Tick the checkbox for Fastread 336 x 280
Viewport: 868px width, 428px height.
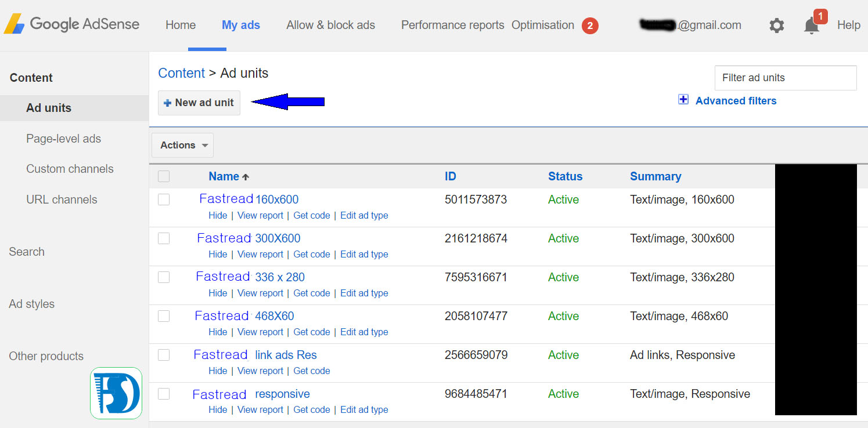click(x=164, y=277)
